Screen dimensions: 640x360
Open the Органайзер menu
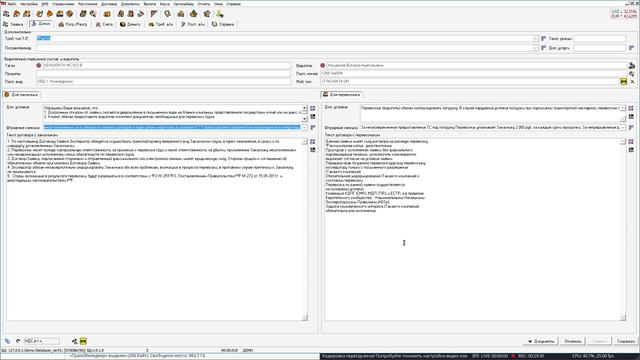click(x=183, y=4)
